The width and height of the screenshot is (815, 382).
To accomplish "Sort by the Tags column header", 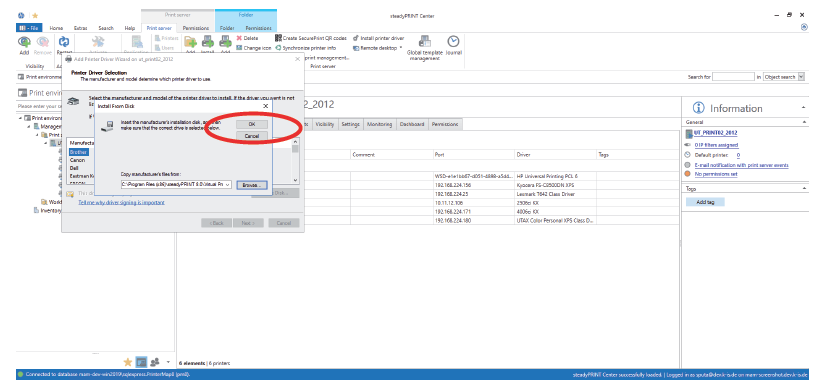I will coord(638,155).
